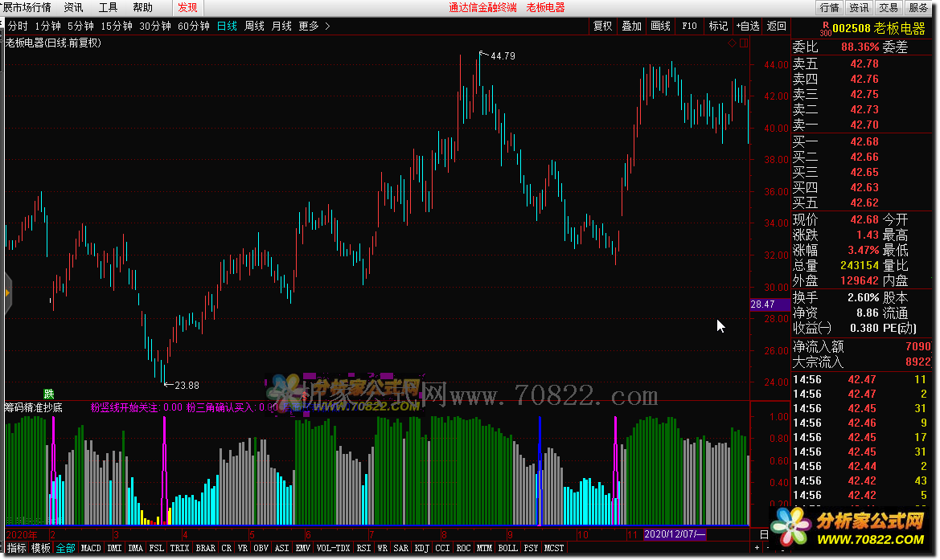Select the 5分钟 period

point(80,26)
